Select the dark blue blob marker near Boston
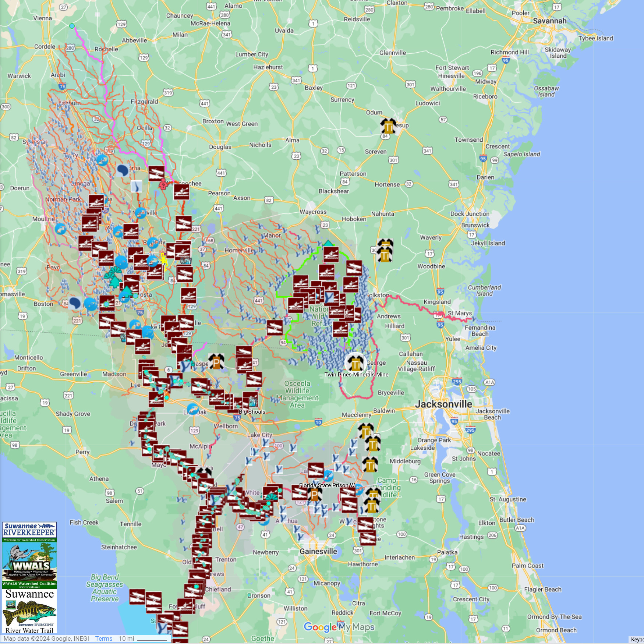Image resolution: width=644 pixels, height=644 pixels. [x=75, y=303]
